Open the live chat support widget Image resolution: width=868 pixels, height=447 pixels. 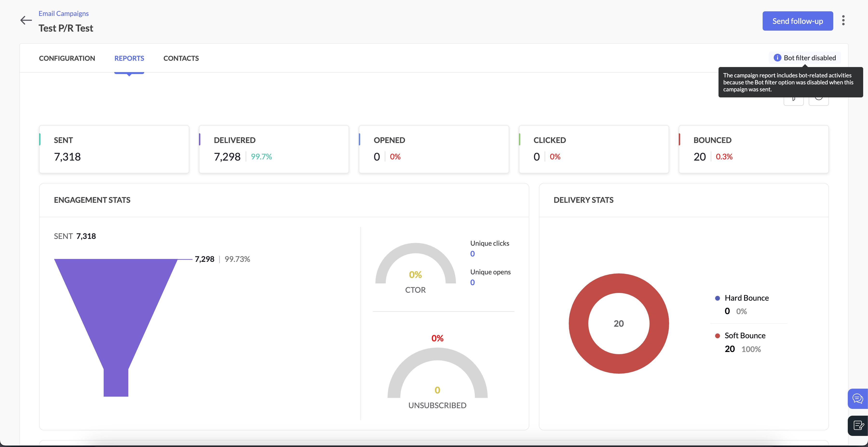858,399
